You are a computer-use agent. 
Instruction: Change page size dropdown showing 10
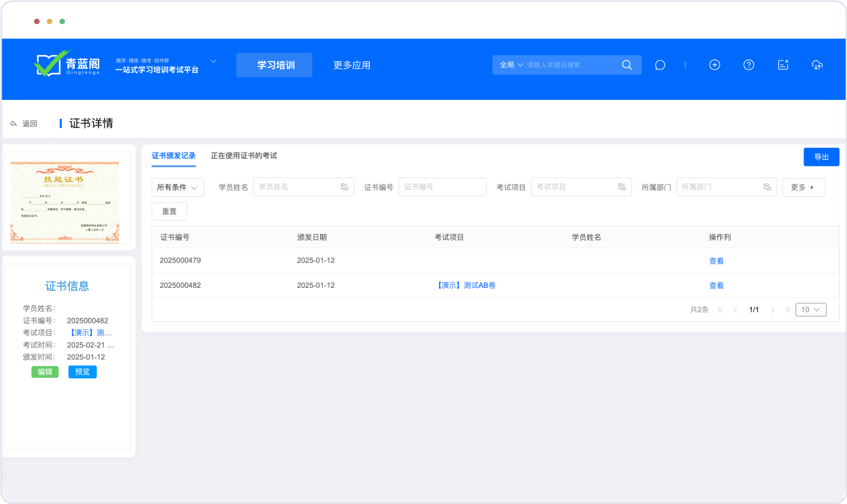click(x=810, y=310)
